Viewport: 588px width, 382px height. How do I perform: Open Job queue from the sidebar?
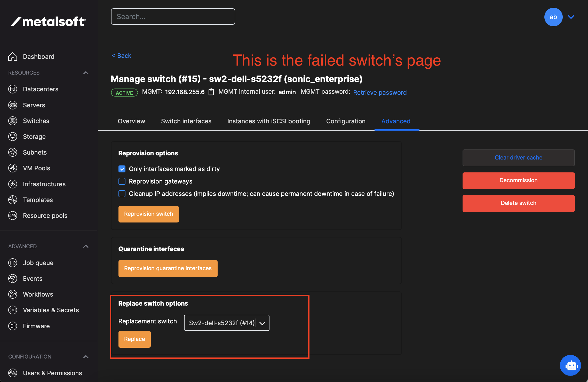pyautogui.click(x=38, y=263)
